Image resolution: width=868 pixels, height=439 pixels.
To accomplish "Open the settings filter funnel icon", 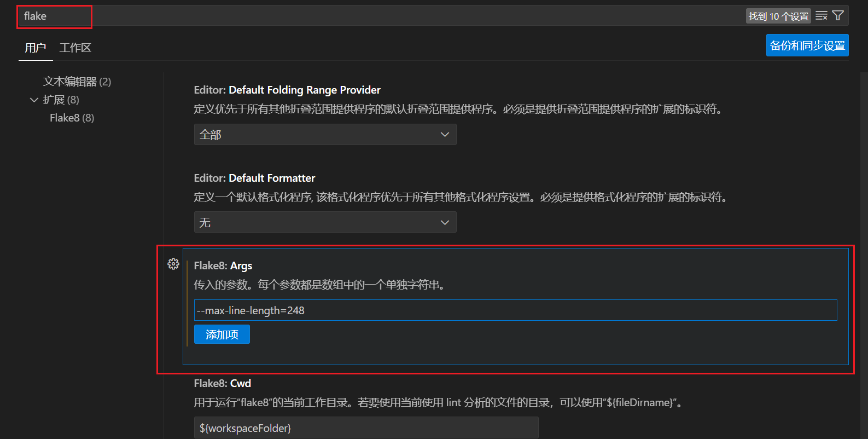I will coord(838,16).
